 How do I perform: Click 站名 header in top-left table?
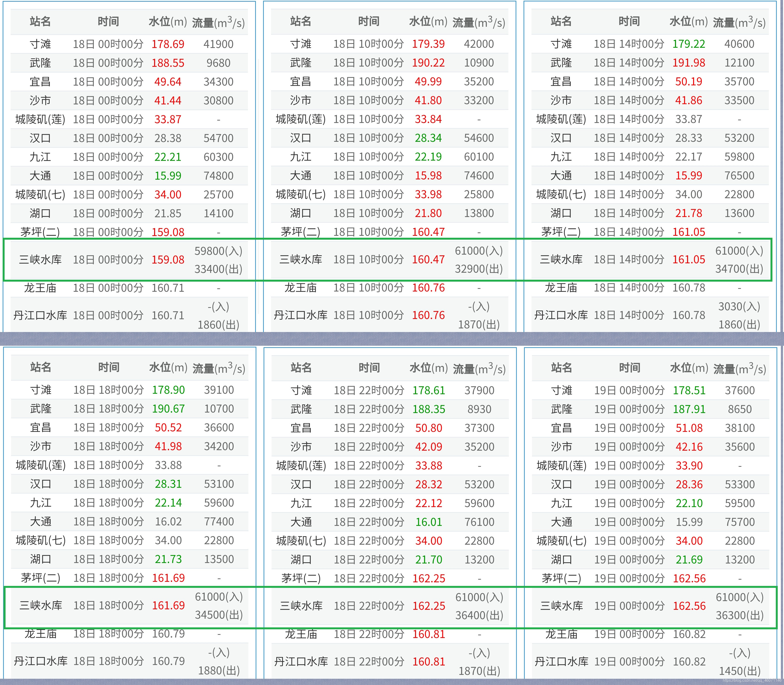pos(40,22)
